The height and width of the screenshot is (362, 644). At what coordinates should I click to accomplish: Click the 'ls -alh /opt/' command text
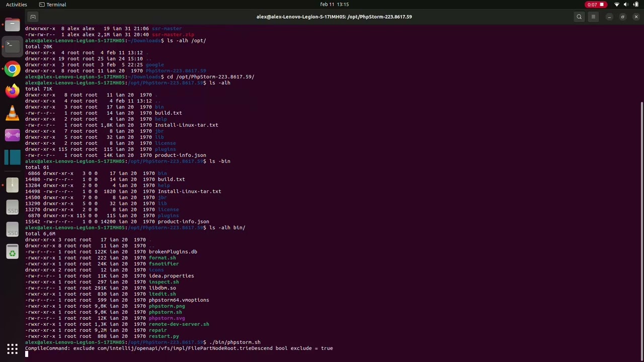[186, 41]
